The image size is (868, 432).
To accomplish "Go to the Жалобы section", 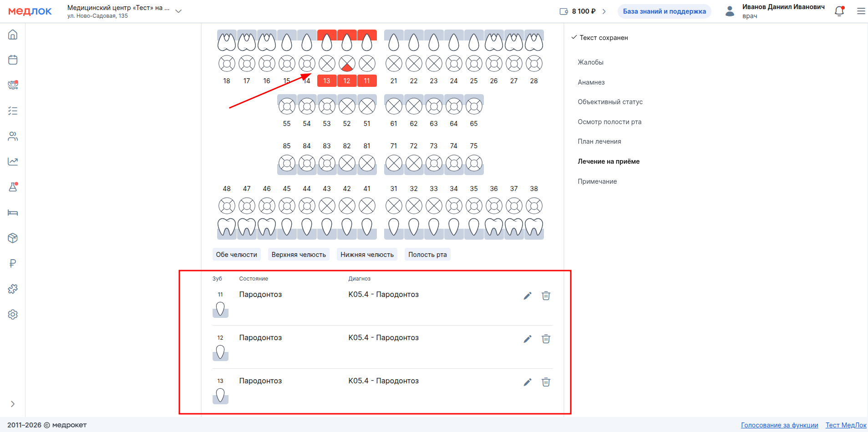I will tap(590, 62).
